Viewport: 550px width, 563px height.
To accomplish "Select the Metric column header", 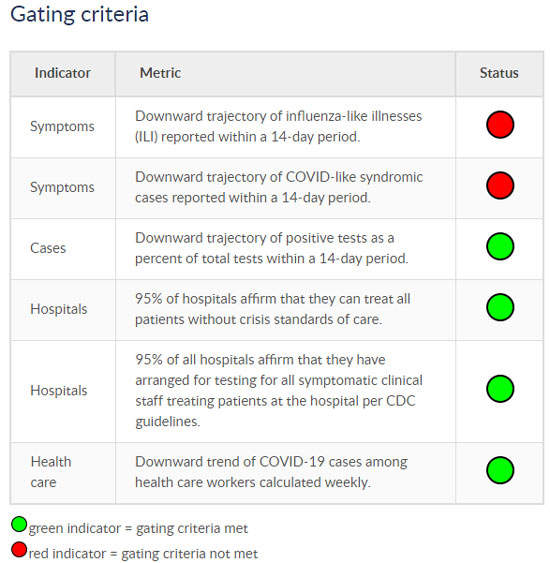I will click(160, 73).
